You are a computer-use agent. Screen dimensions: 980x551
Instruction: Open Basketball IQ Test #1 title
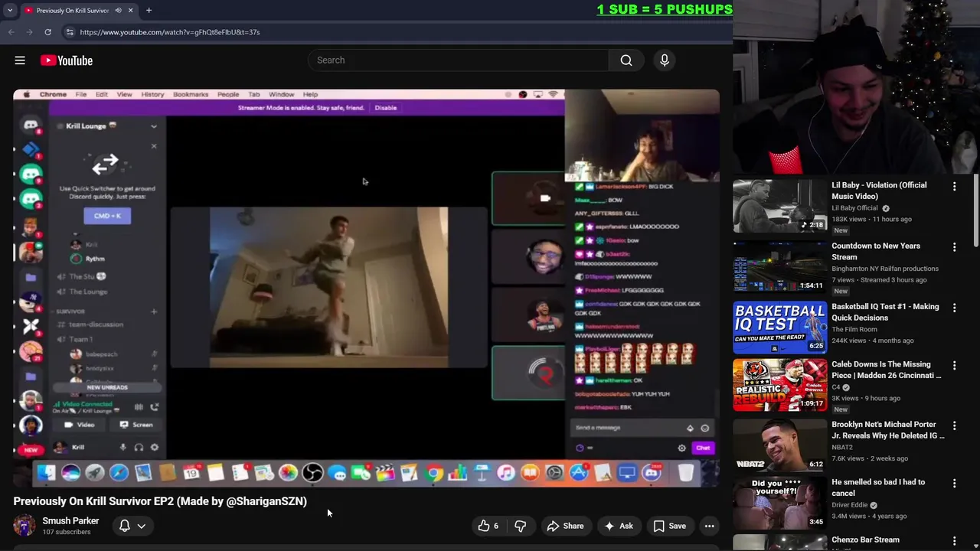[x=885, y=312]
